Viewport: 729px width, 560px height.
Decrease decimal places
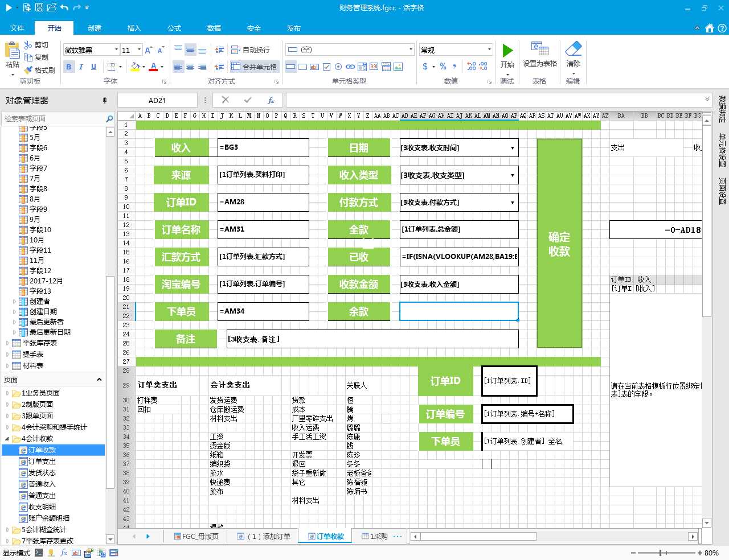point(483,67)
